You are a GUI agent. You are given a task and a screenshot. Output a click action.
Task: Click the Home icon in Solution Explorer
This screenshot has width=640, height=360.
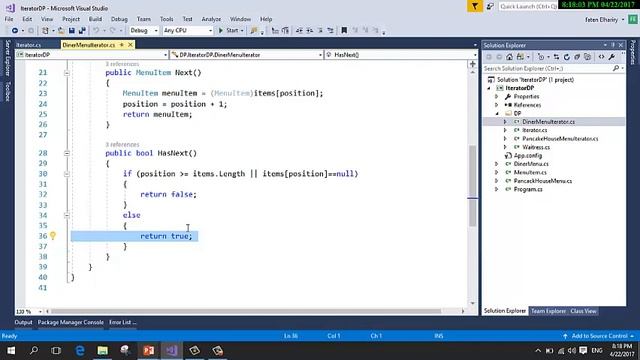509,57
